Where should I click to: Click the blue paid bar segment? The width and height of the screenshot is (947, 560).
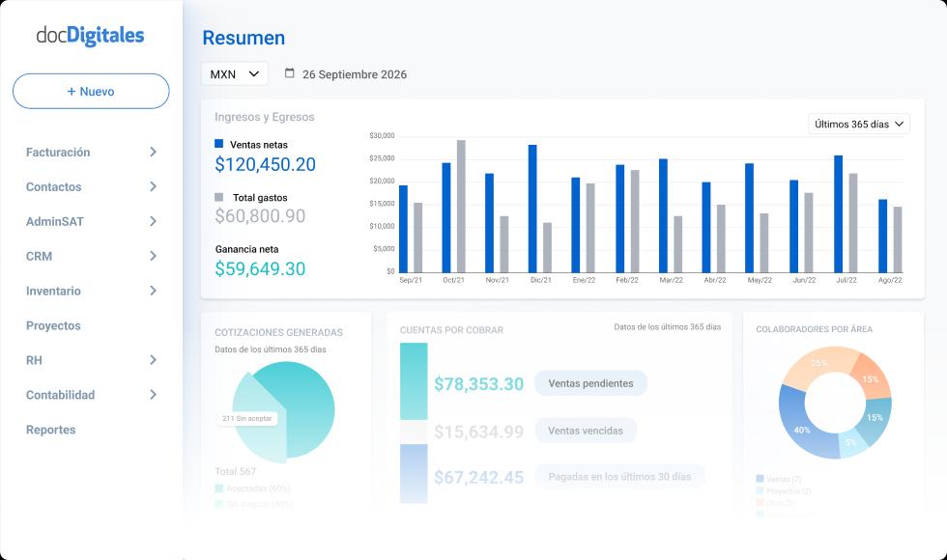click(414, 474)
